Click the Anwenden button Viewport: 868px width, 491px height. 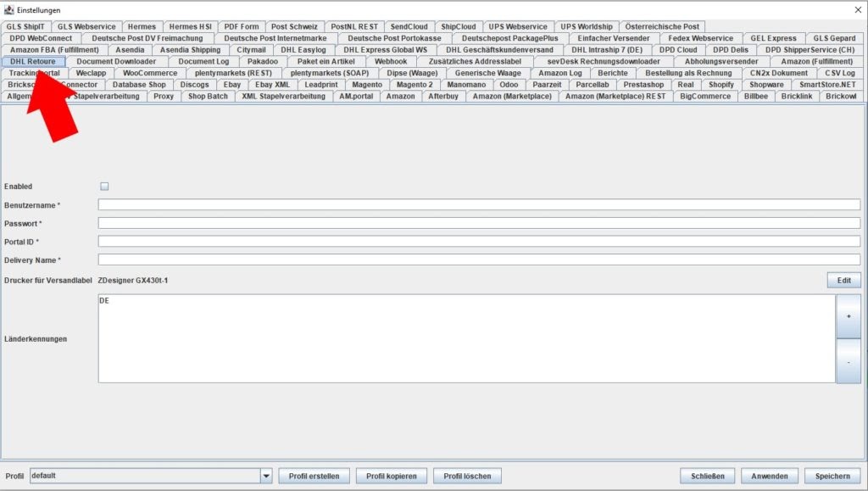770,476
